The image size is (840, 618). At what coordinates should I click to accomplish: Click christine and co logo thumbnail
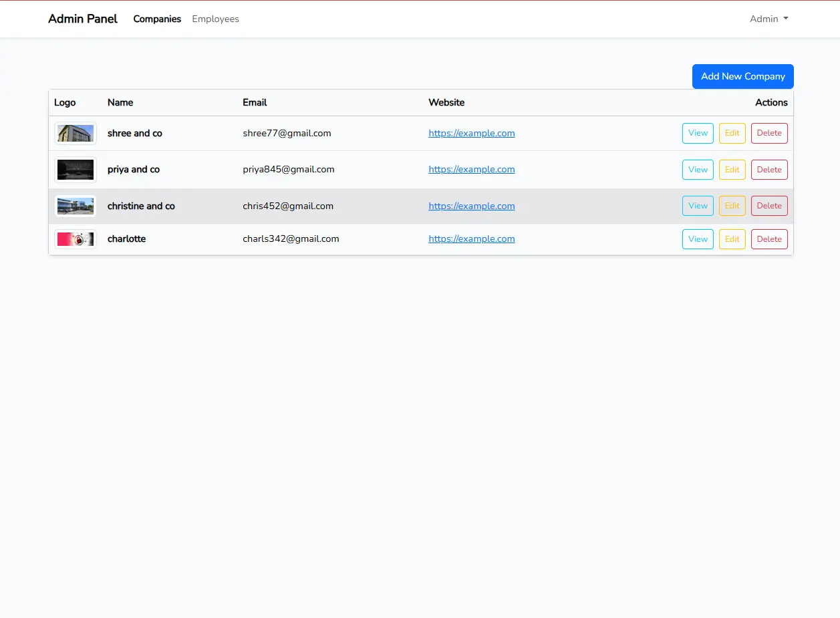(x=76, y=206)
